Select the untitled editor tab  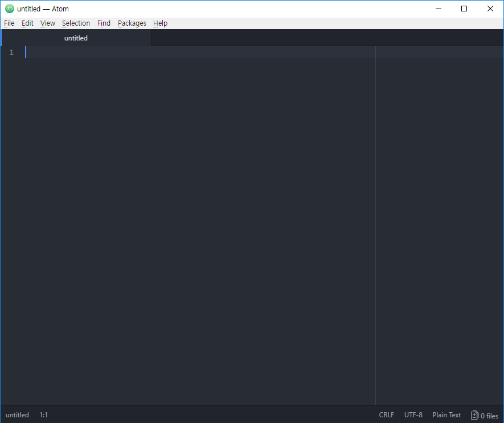click(76, 38)
